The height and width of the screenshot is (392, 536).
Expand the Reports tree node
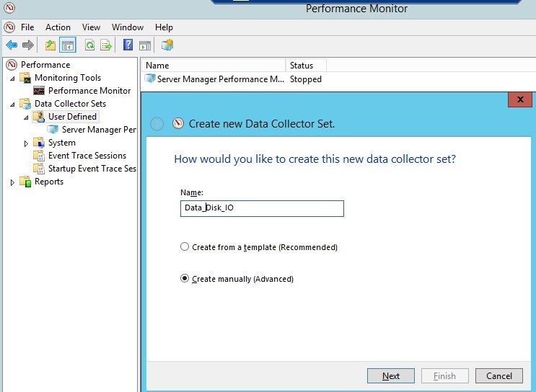[x=12, y=182]
